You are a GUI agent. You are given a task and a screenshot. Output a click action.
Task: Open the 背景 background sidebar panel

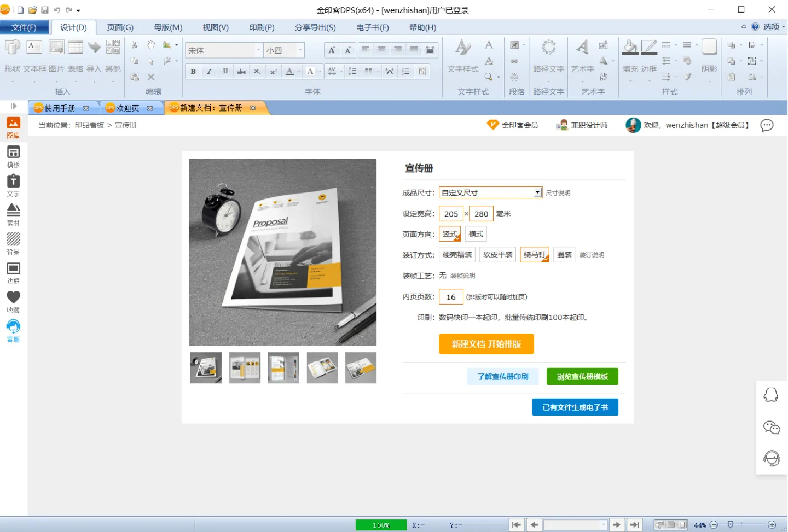point(13,243)
